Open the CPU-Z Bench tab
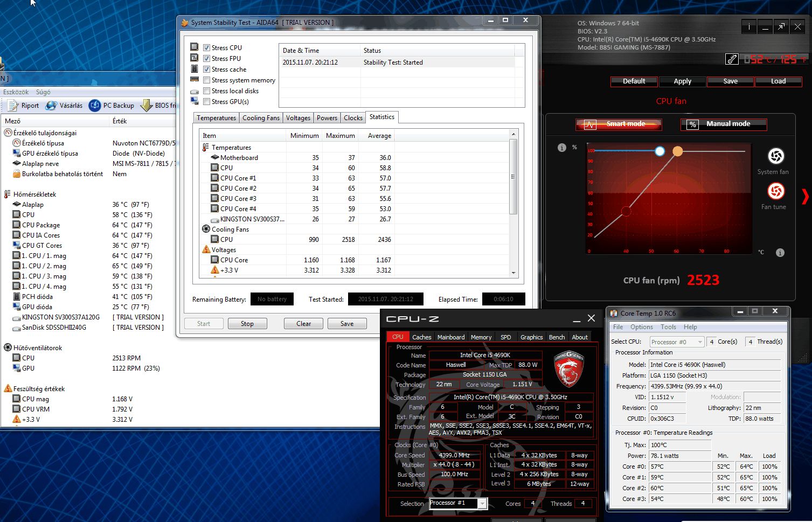 pyautogui.click(x=557, y=337)
